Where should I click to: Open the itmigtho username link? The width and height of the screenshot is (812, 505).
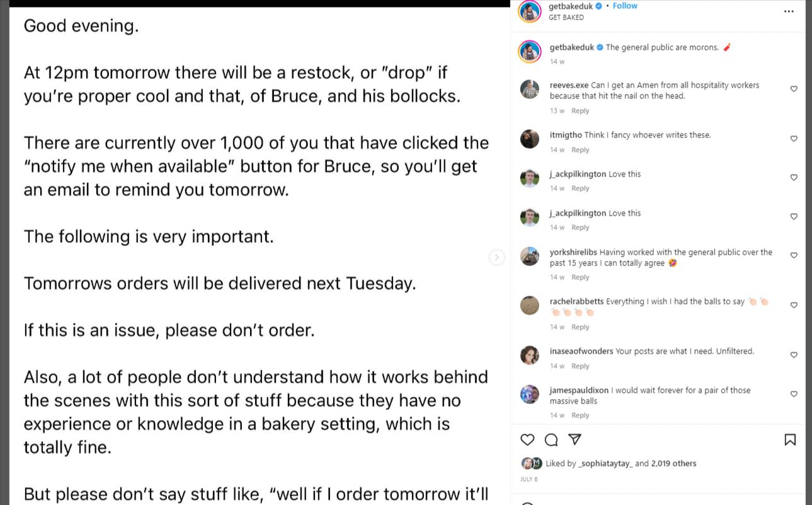pyautogui.click(x=566, y=135)
